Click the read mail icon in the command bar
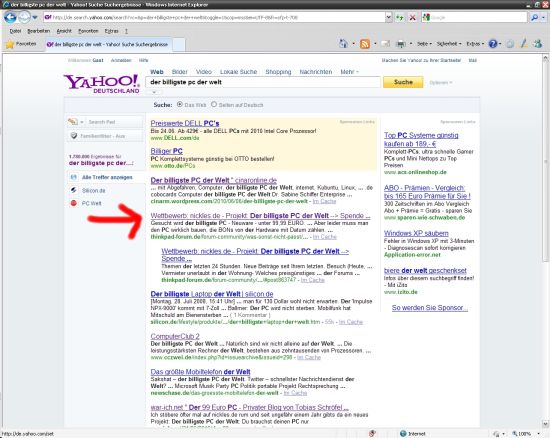This screenshot has width=550, height=438. pyautogui.click(x=385, y=44)
